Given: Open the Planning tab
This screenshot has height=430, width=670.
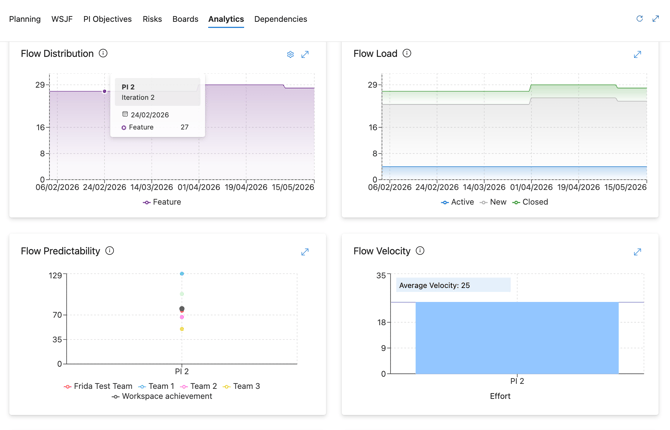Looking at the screenshot, I should 25,19.
